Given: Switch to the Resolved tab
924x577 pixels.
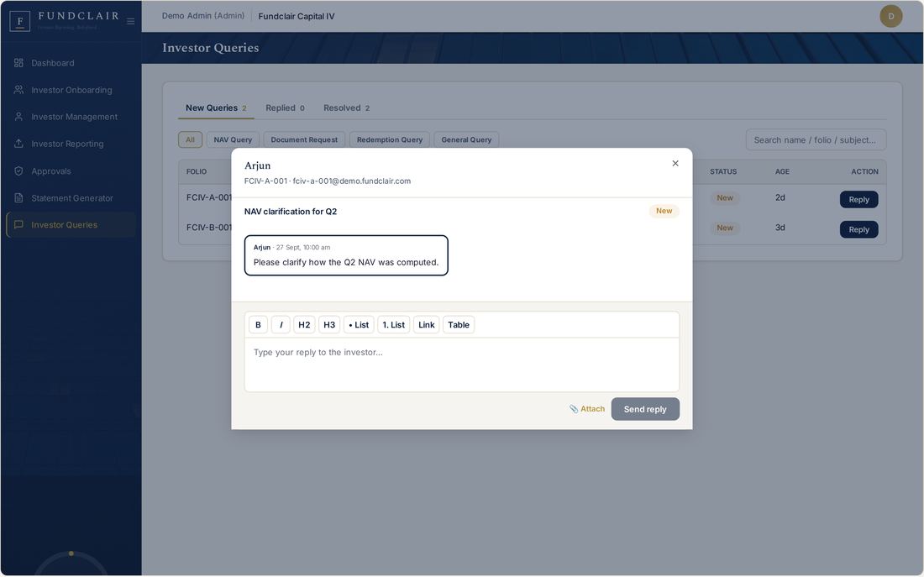Looking at the screenshot, I should (x=346, y=108).
